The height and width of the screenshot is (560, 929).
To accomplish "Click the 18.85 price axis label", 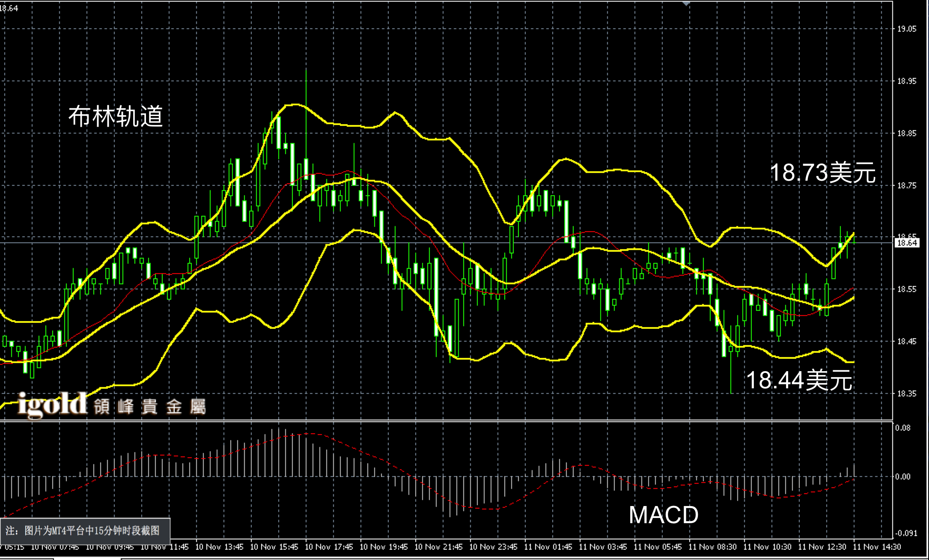I will [x=907, y=134].
